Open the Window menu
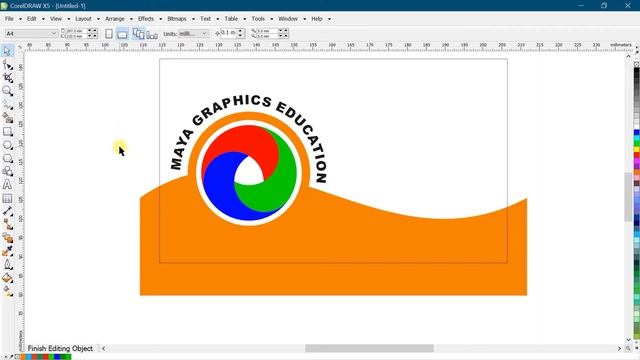The image size is (640, 360). click(288, 19)
